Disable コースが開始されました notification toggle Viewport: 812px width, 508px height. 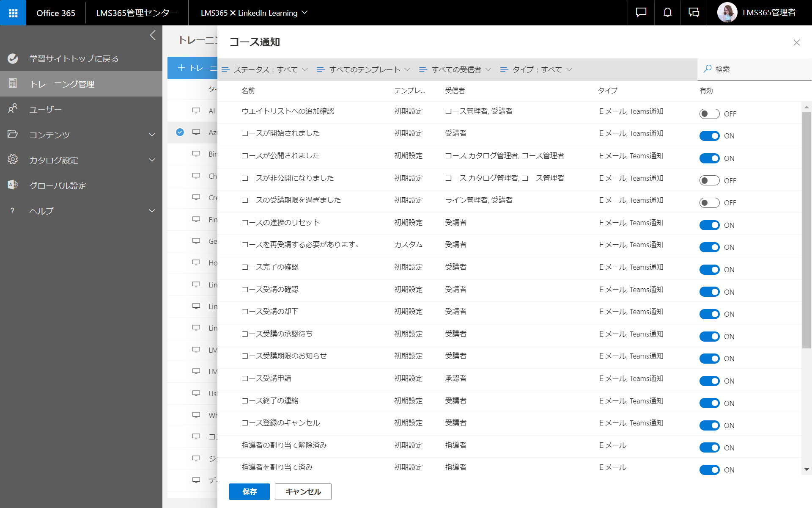tap(709, 136)
